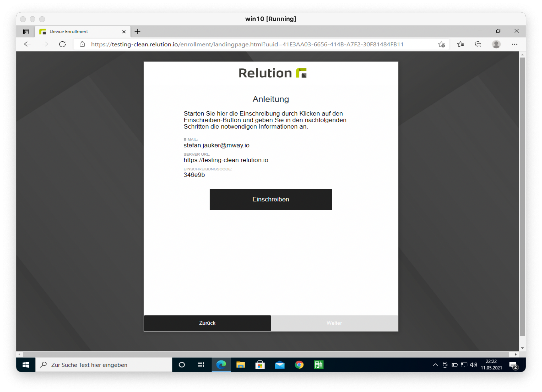Click the Edge icon in the taskbar
Image resolution: width=542 pixels, height=392 pixels.
coord(221,365)
